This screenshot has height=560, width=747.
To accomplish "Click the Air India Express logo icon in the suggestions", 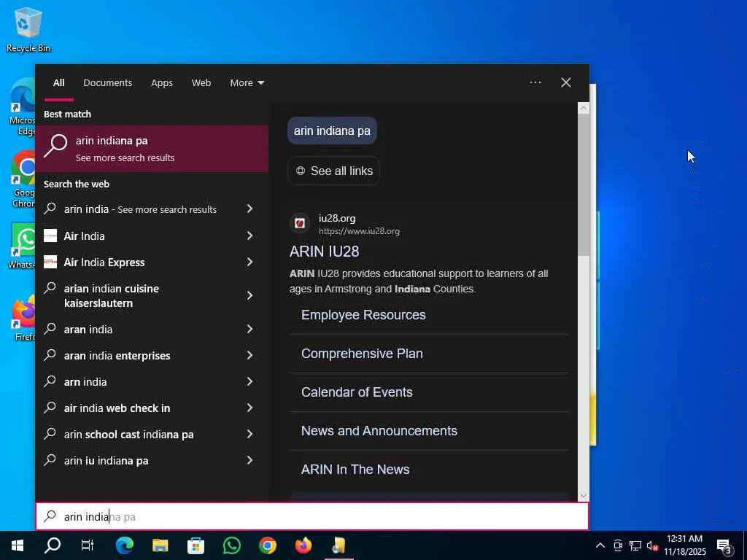I will pyautogui.click(x=50, y=262).
